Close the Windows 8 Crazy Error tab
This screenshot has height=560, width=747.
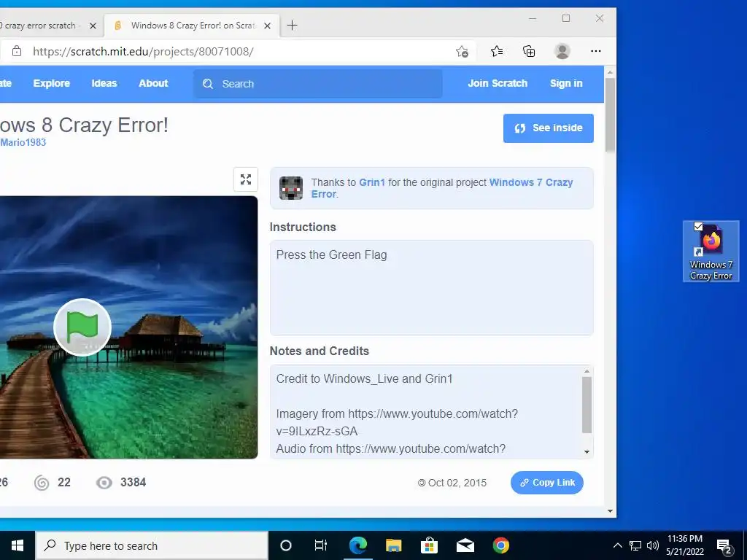[267, 26]
